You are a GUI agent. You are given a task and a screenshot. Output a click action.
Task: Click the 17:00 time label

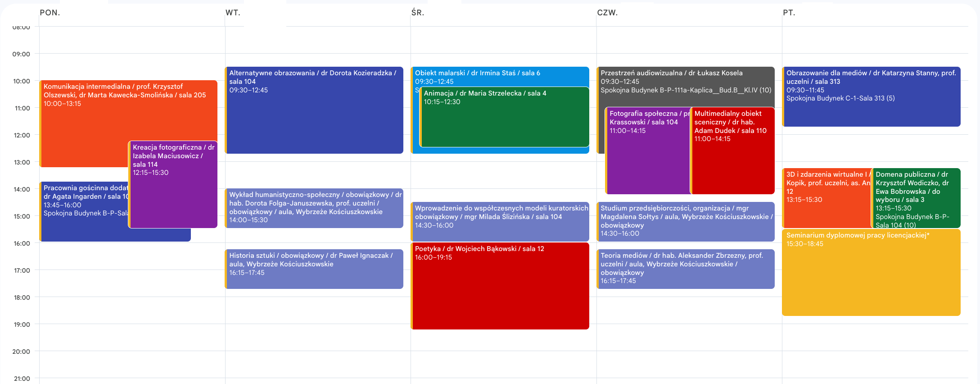click(21, 270)
